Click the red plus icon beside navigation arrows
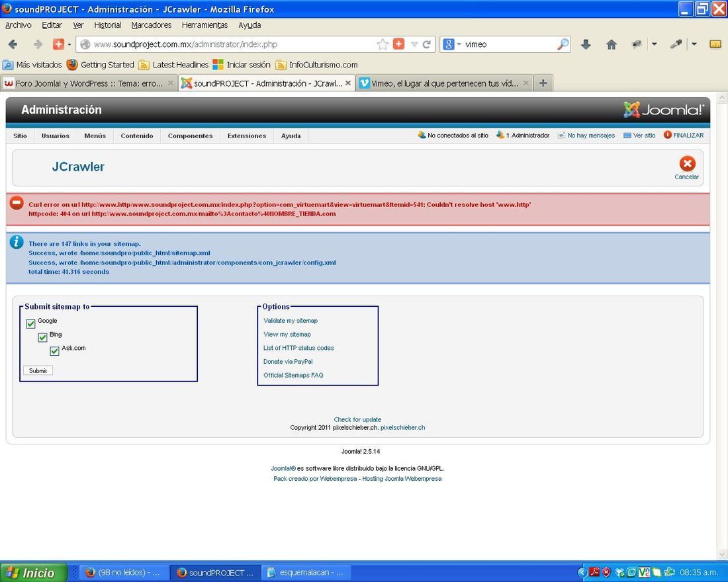This screenshot has height=582, width=728. (58, 44)
